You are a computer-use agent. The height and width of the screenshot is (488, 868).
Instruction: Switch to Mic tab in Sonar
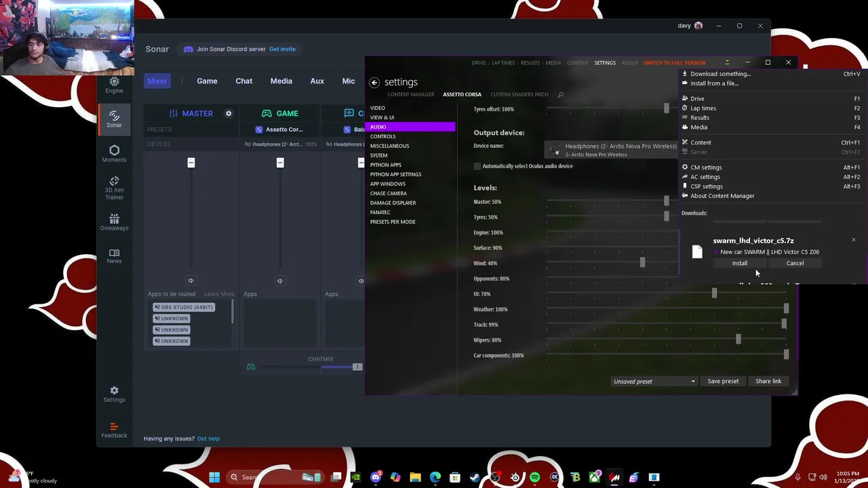pyautogui.click(x=349, y=81)
